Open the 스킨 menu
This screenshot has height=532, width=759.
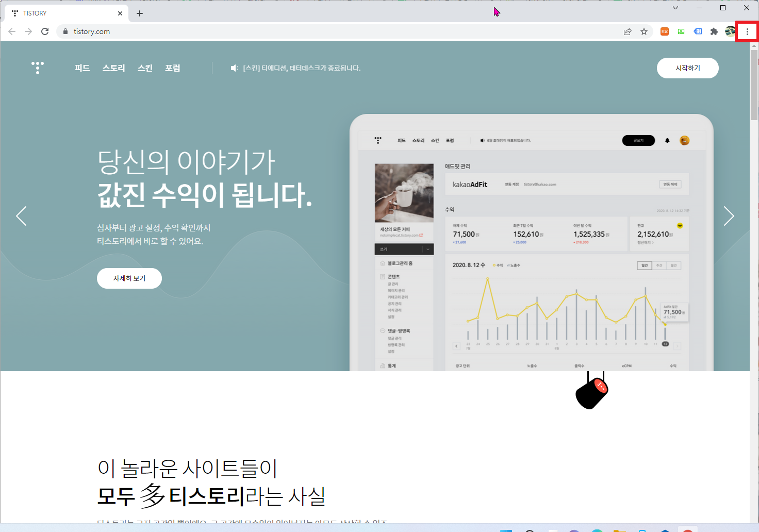pyautogui.click(x=145, y=68)
